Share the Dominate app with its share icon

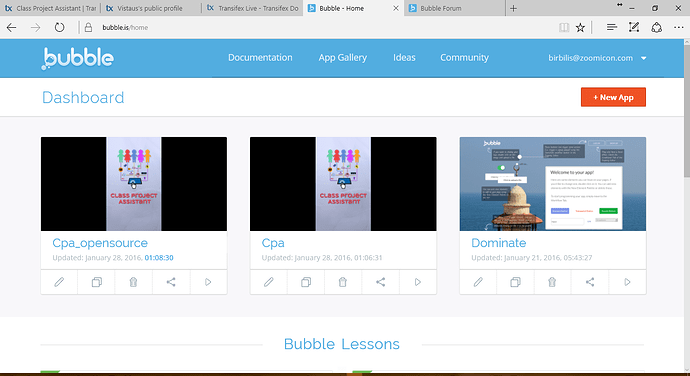[590, 282]
